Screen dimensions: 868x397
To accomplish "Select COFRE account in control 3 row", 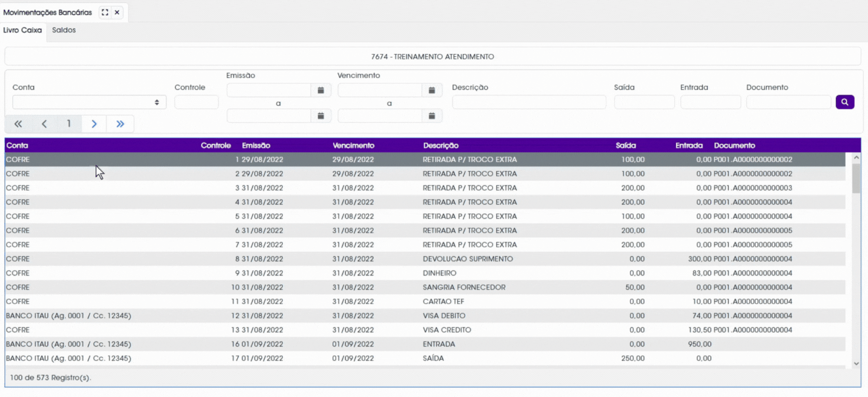I will click(x=17, y=188).
